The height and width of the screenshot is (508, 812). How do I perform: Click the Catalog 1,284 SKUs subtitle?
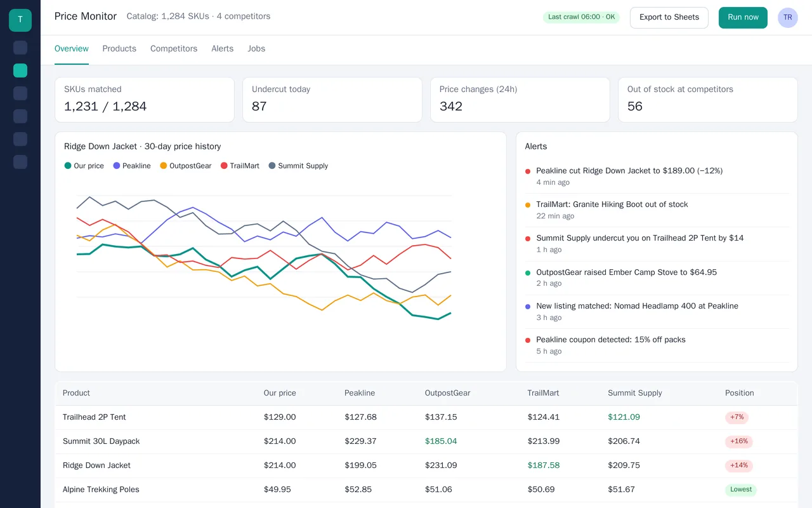199,17
